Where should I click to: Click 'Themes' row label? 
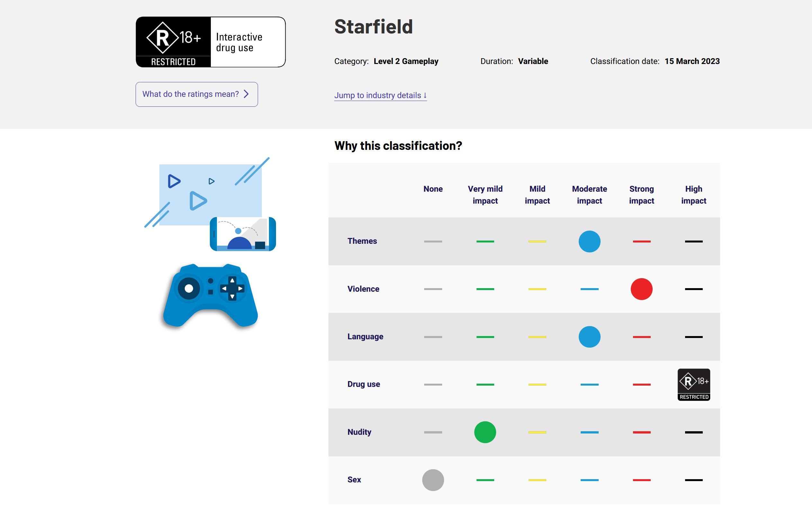[x=362, y=241]
